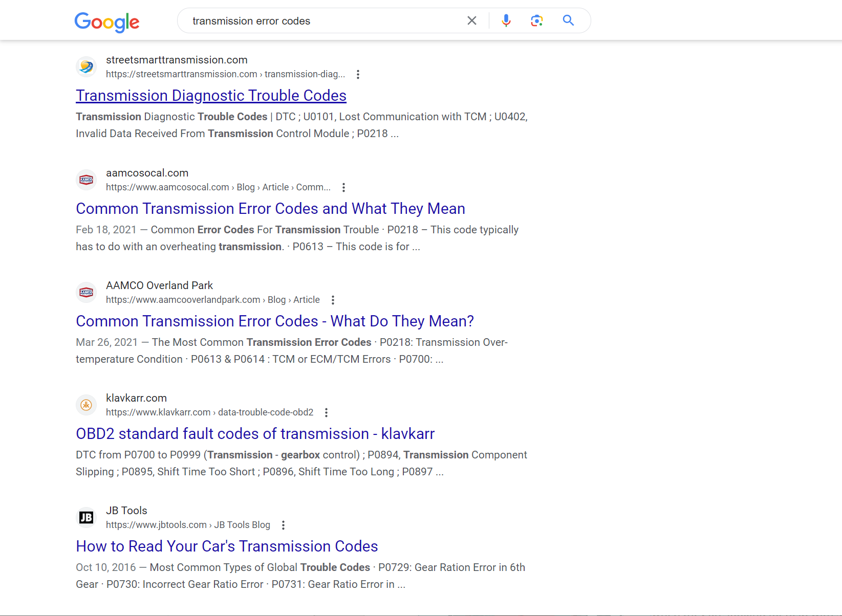This screenshot has width=842, height=616.
Task: Clear the search box with X icon
Action: pos(472,20)
